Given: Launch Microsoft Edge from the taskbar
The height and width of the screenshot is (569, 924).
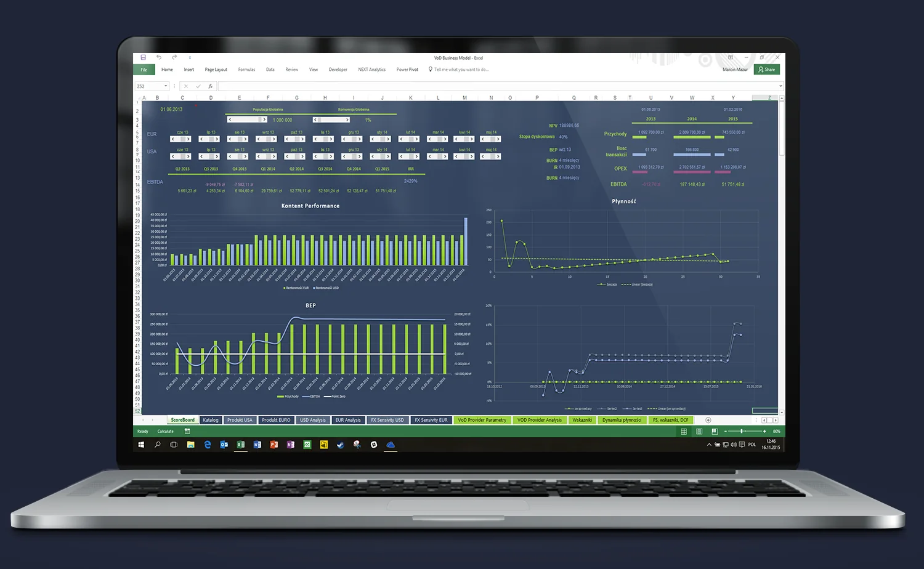Looking at the screenshot, I should pos(208,445).
